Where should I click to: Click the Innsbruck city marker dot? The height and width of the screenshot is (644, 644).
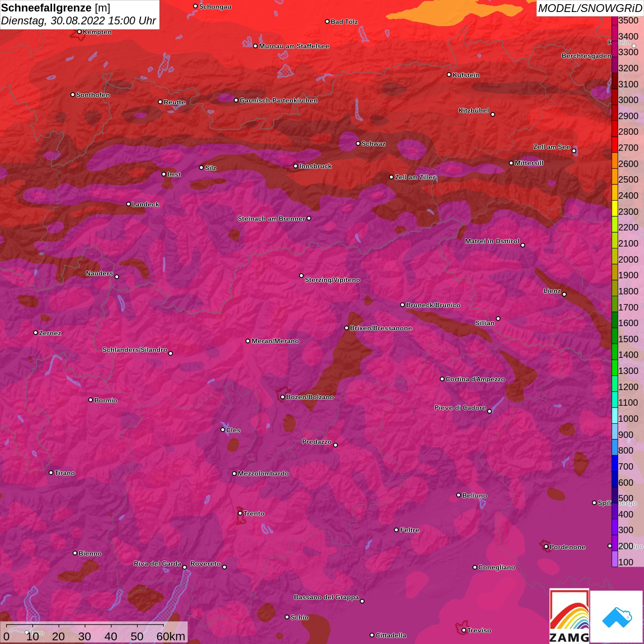(x=296, y=166)
